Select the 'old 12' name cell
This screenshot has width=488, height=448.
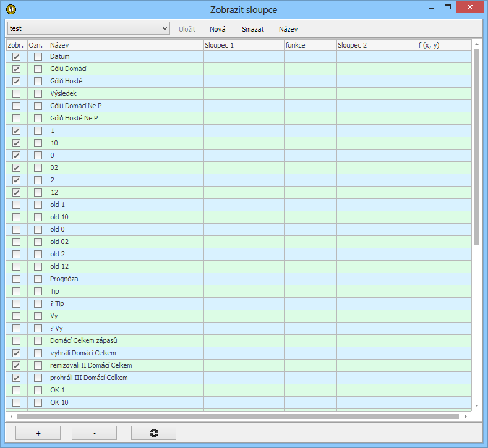coord(126,266)
